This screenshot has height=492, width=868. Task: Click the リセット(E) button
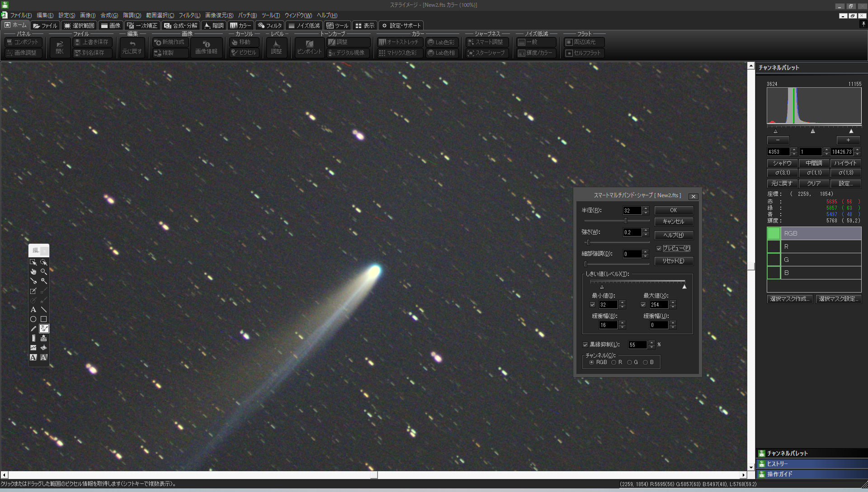[673, 261]
